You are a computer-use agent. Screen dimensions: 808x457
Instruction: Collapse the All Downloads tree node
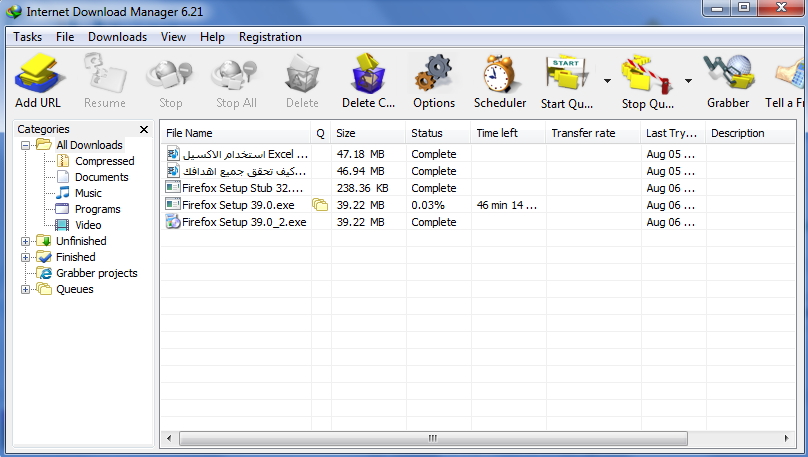click(x=25, y=145)
